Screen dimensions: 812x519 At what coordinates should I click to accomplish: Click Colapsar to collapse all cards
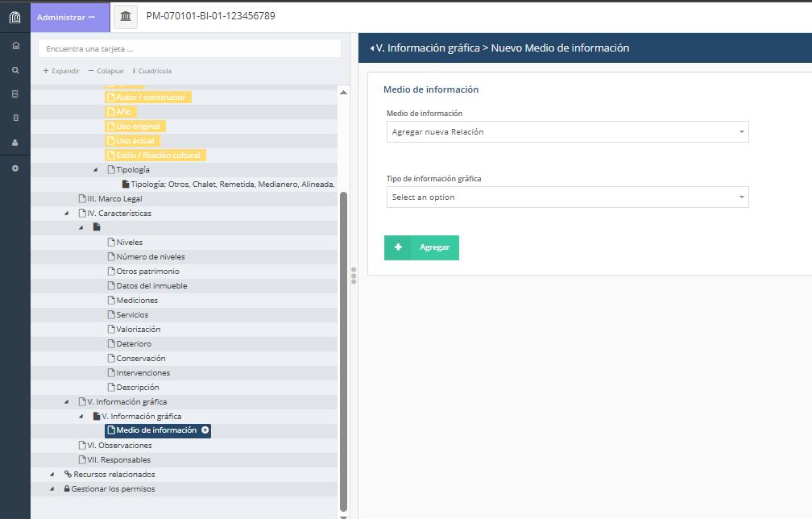click(106, 71)
